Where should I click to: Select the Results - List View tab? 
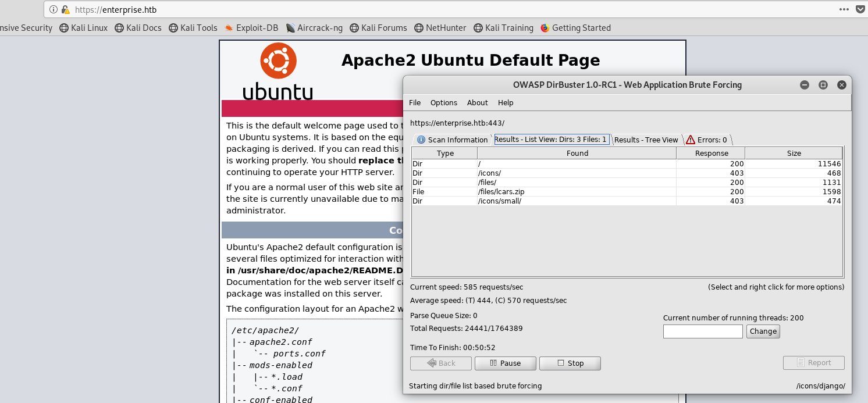tap(551, 140)
